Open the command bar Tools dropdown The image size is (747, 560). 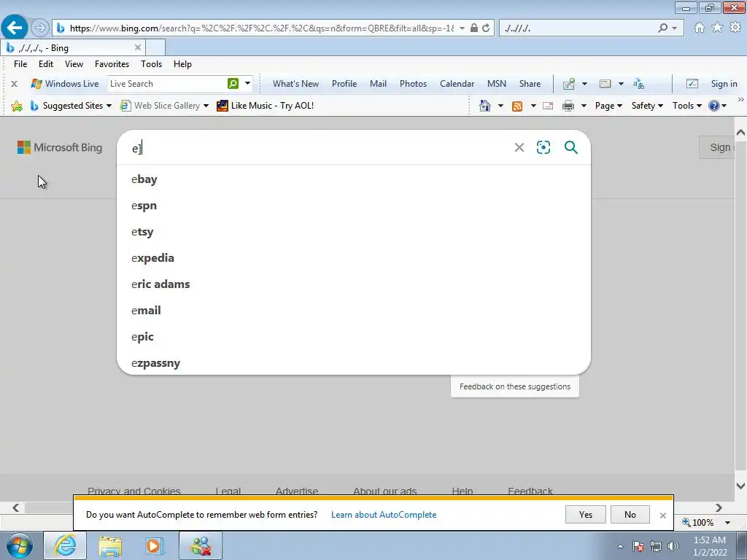pos(686,106)
